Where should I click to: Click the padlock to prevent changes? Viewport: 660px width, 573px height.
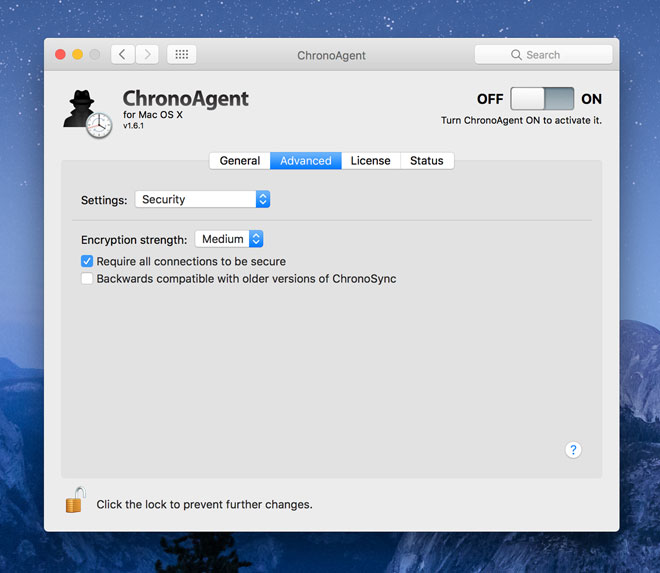[75, 500]
